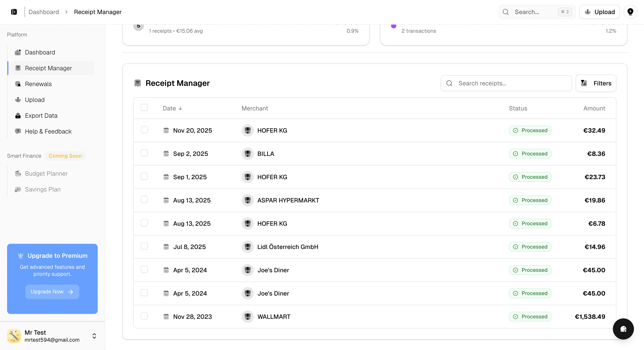Image resolution: width=644 pixels, height=350 pixels.
Task: Open the lightbulb tips icon top right
Action: pyautogui.click(x=630, y=12)
